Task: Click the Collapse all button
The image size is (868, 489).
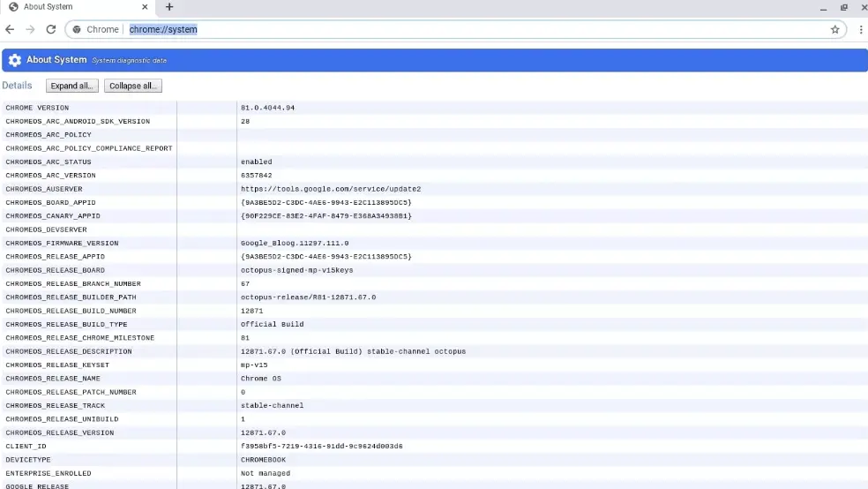Action: (133, 86)
